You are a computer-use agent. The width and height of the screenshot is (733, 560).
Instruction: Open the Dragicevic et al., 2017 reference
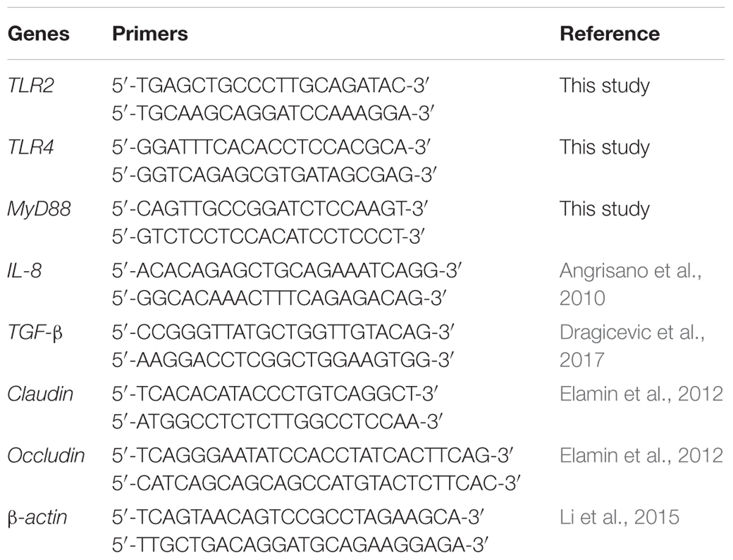[x=633, y=345]
